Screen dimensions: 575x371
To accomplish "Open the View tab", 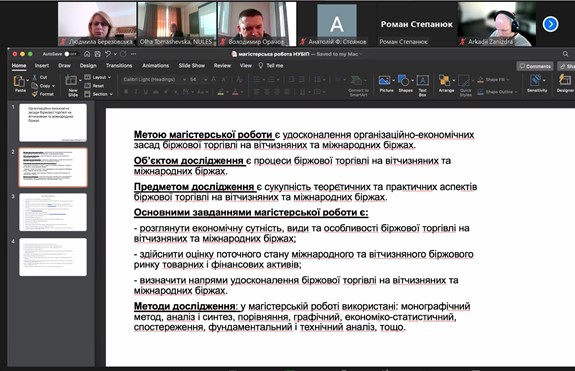I will [x=245, y=66].
